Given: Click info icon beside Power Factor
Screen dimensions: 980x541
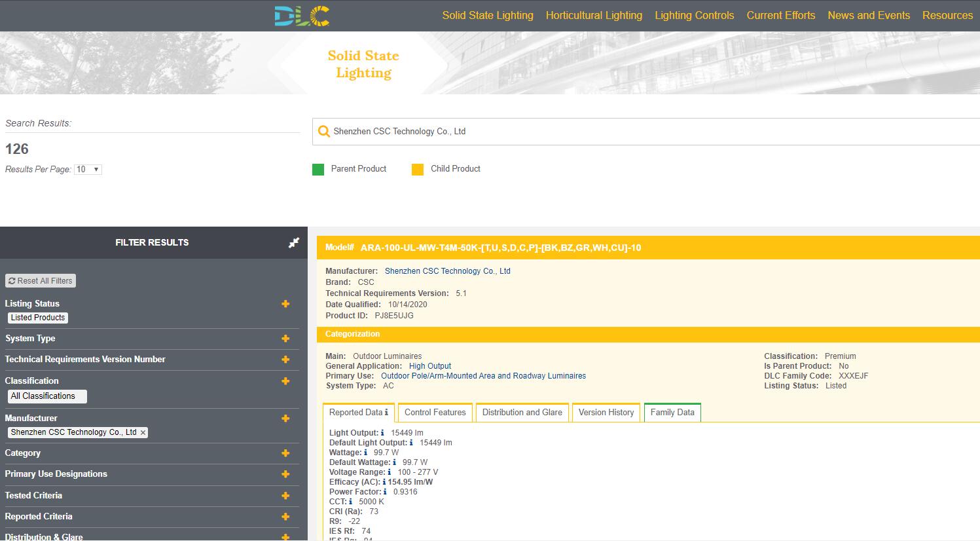Looking at the screenshot, I should pos(385,492).
